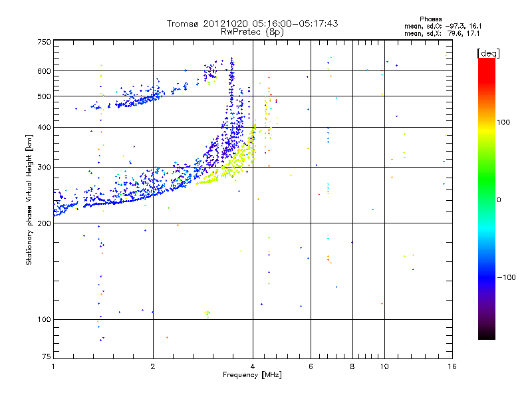The width and height of the screenshot is (532, 399).
Task: Click x-axis tick label '4'
Action: (x=253, y=366)
